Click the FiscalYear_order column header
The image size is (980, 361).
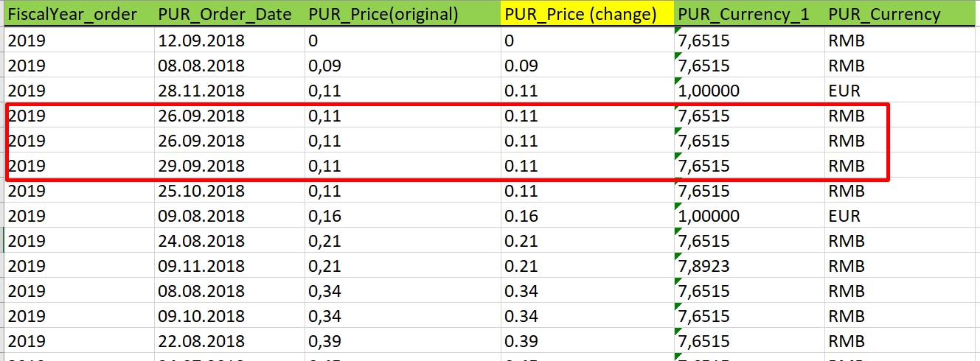tap(72, 14)
